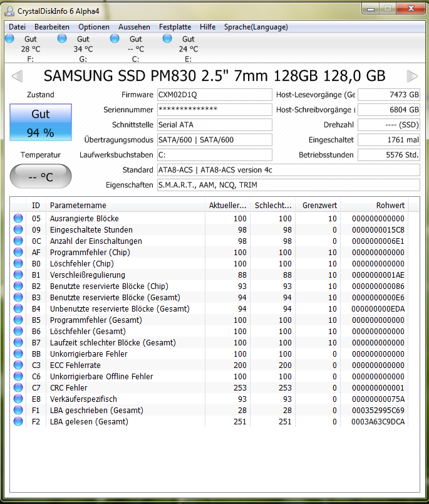Click the Eigenschaften field with TRIM
Image resolution: width=429 pixels, height=504 pixels.
[288, 185]
